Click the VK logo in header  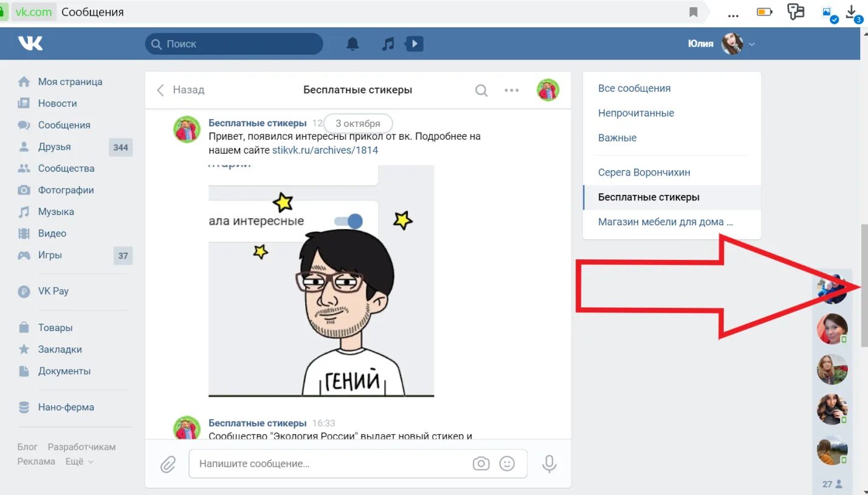tap(30, 43)
